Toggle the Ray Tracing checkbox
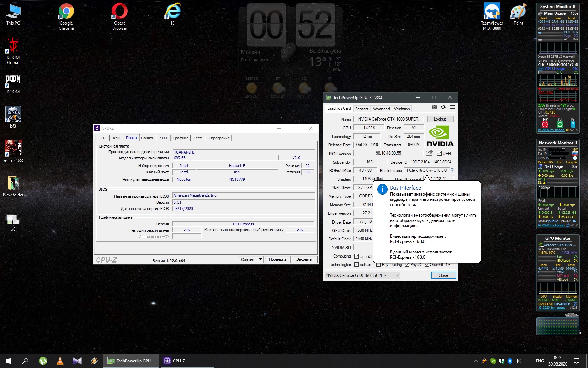Screen dimensions: 588x368 [378, 265]
